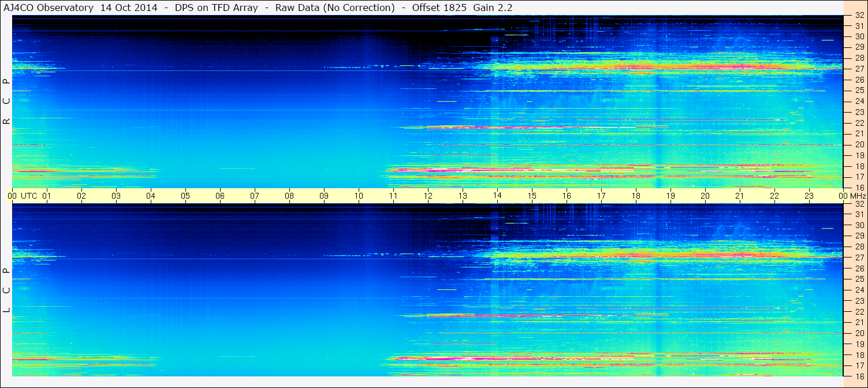The width and height of the screenshot is (868, 388).
Task: Select the 18 MHz label on the RCP frequency scale
Action: point(859,166)
